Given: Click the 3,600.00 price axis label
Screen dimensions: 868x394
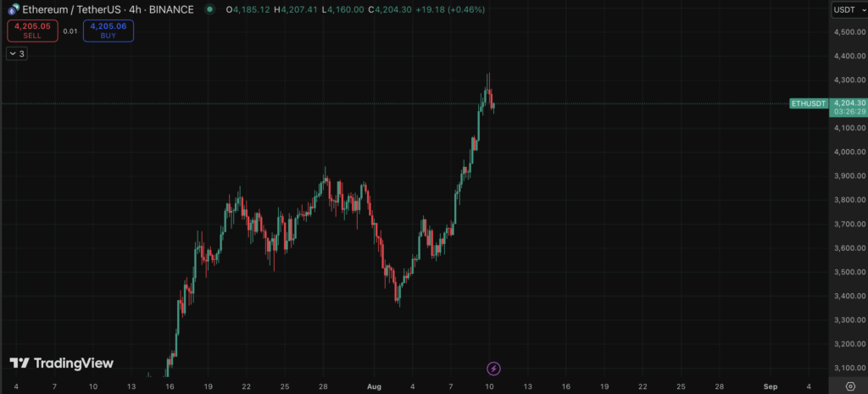Looking at the screenshot, I should (849, 248).
